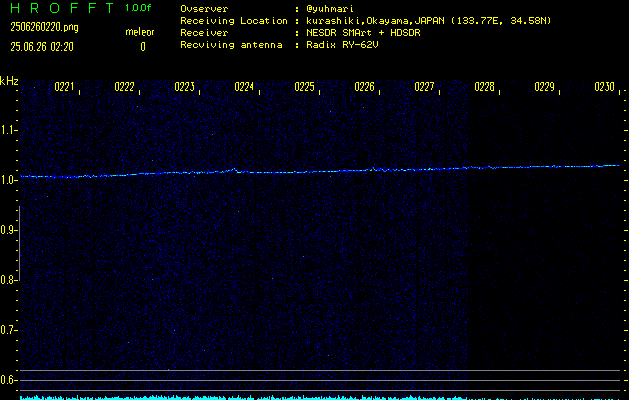The image size is (629, 400).
Task: Click the 0221 time marker label
Action: coord(64,87)
